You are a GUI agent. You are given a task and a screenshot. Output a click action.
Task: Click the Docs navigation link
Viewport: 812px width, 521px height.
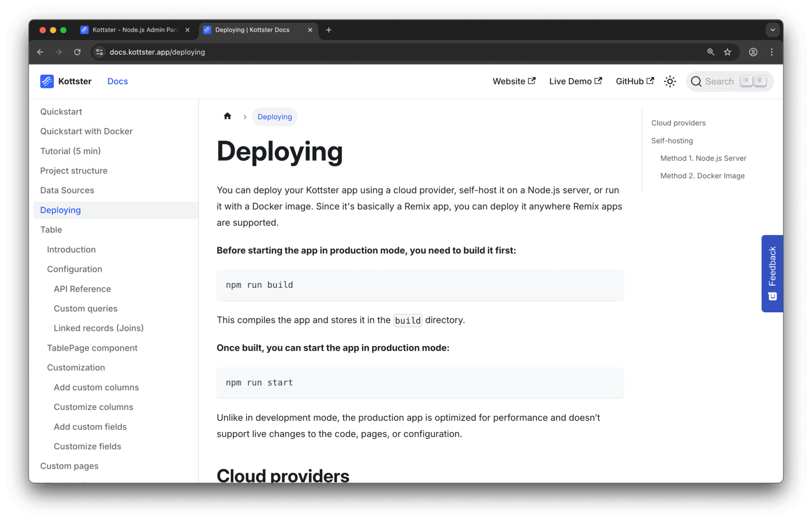118,81
